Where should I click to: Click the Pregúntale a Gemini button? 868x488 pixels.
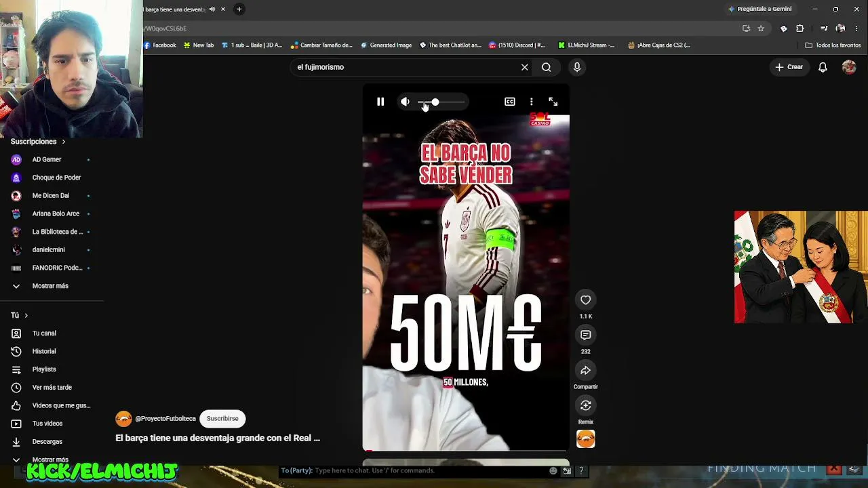(759, 9)
